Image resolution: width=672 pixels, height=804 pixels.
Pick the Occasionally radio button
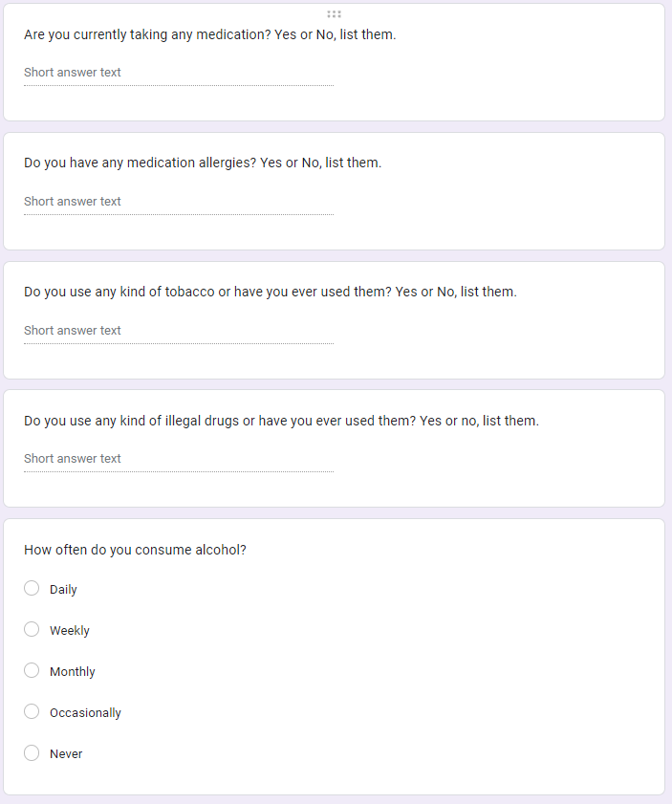pyautogui.click(x=32, y=712)
